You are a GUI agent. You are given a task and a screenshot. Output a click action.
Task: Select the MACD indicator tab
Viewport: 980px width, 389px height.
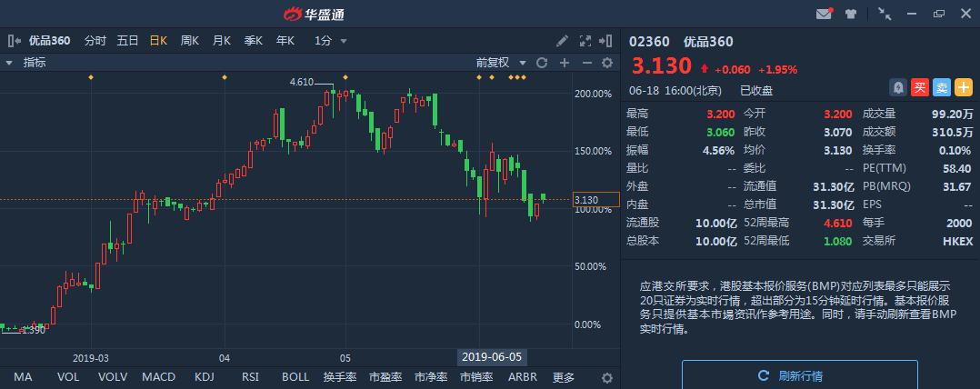[158, 377]
